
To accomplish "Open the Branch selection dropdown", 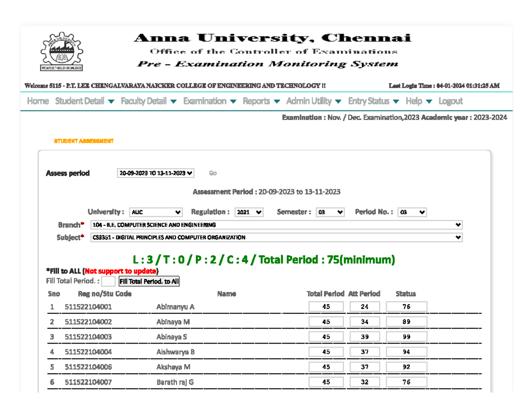I will 276,225.
